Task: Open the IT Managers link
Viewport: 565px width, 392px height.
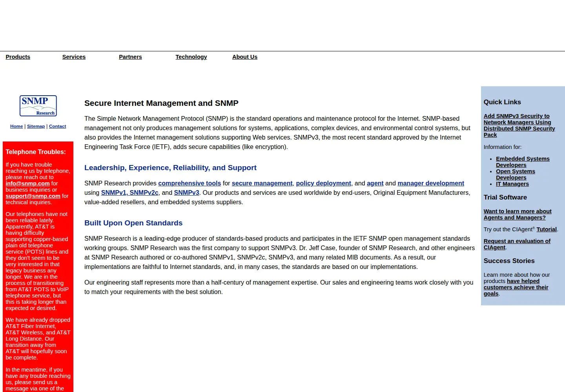Action: pos(512,184)
